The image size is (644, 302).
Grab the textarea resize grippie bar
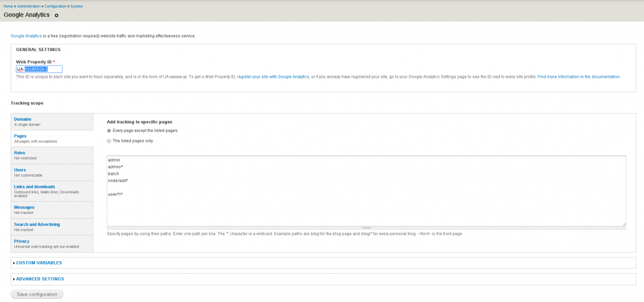tap(367, 228)
